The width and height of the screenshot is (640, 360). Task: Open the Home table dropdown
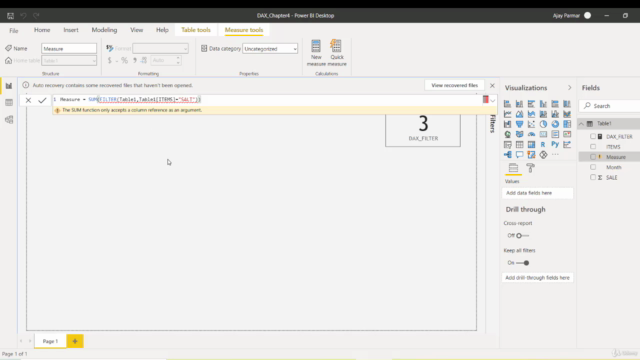pyautogui.click(x=69, y=60)
